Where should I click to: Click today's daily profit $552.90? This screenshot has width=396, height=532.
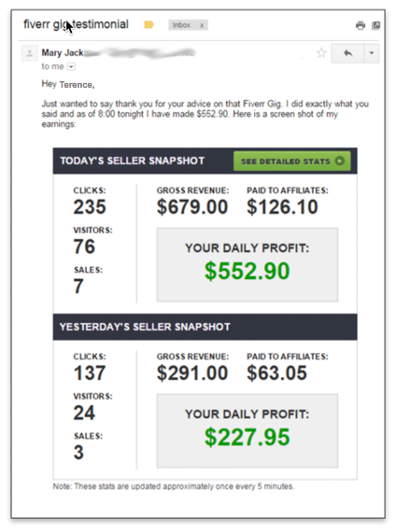point(247,271)
